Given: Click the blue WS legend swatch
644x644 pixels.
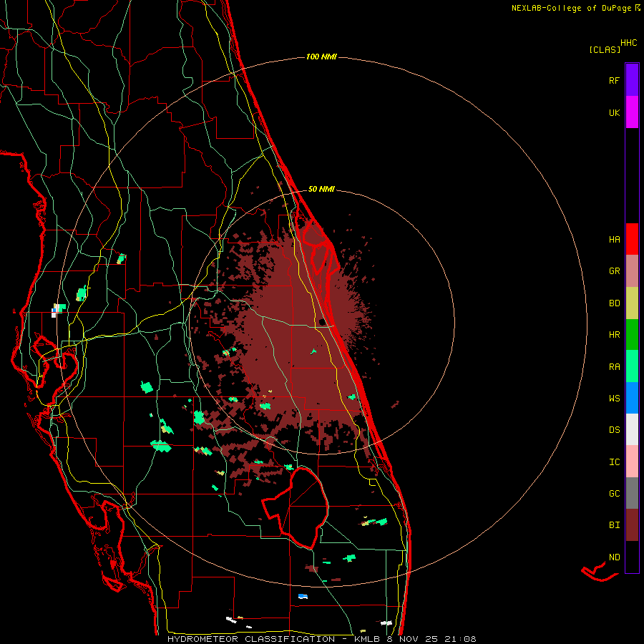Looking at the screenshot, I should coord(632,398).
